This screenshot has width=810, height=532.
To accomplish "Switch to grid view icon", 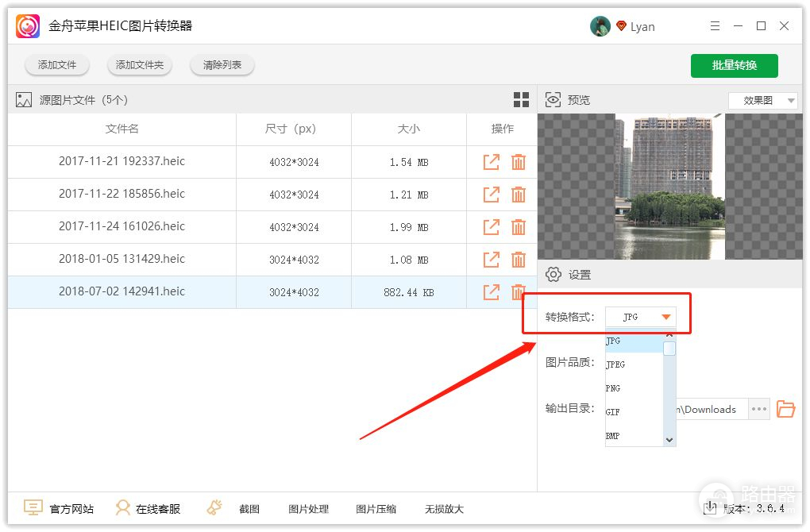I will [x=521, y=100].
